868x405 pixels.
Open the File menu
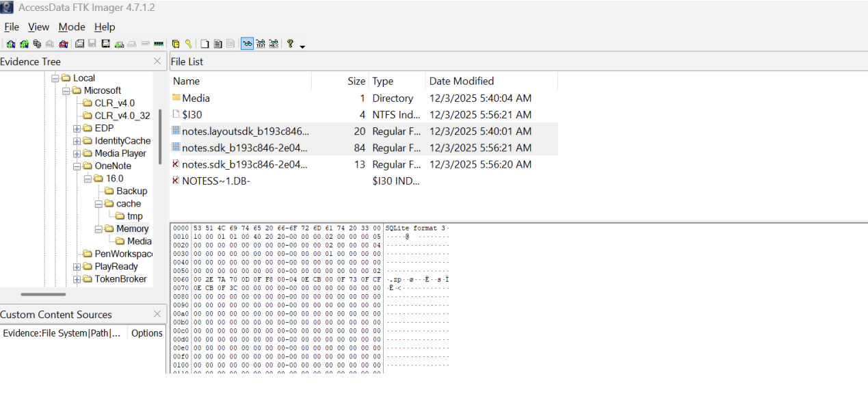(12, 27)
